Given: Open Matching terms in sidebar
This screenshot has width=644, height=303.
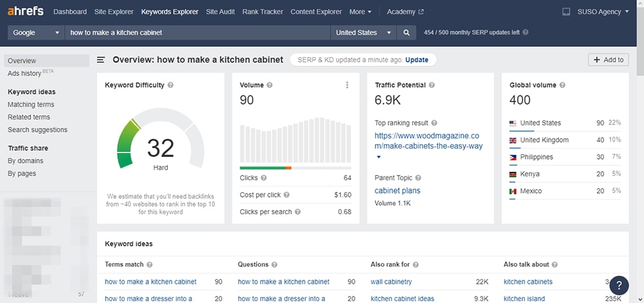Looking at the screenshot, I should click(31, 105).
